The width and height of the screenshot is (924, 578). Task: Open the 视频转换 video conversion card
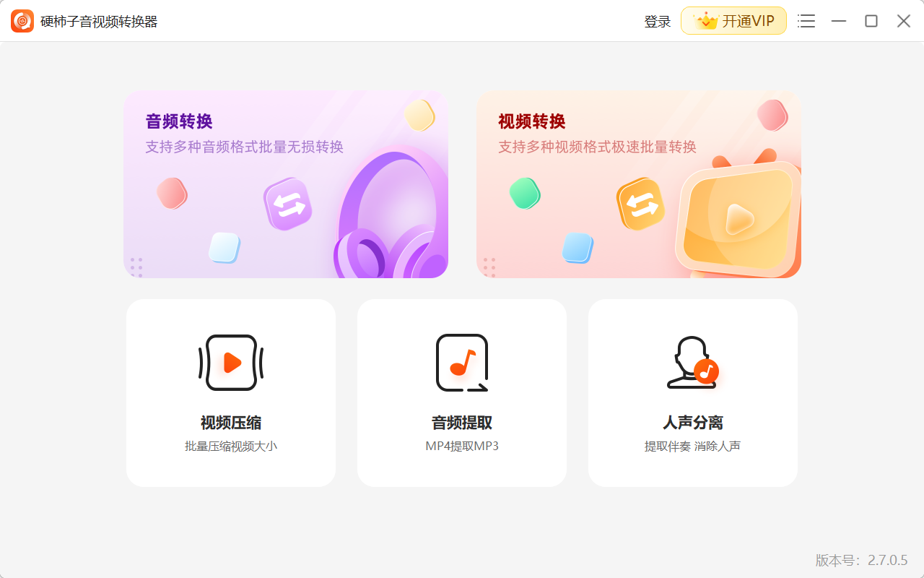(639, 184)
